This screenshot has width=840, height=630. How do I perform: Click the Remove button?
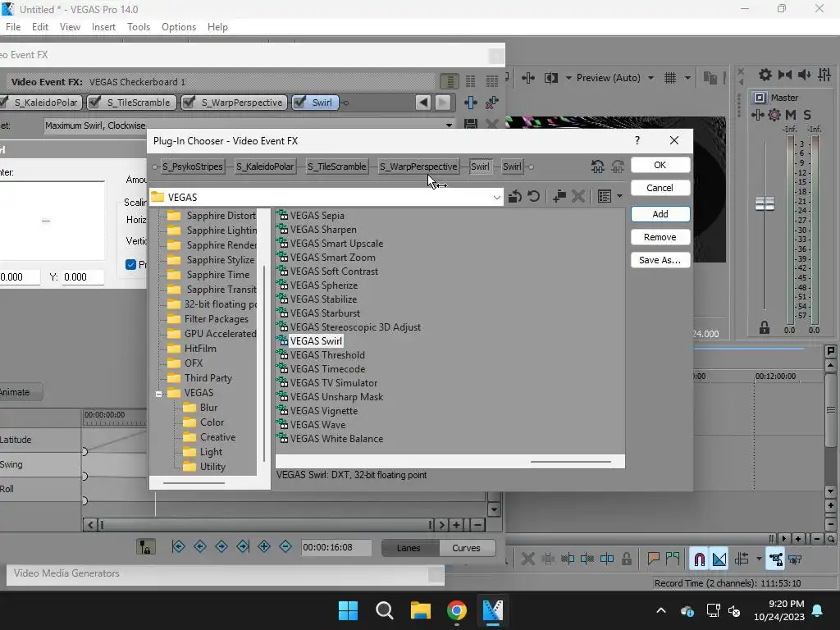pos(660,237)
